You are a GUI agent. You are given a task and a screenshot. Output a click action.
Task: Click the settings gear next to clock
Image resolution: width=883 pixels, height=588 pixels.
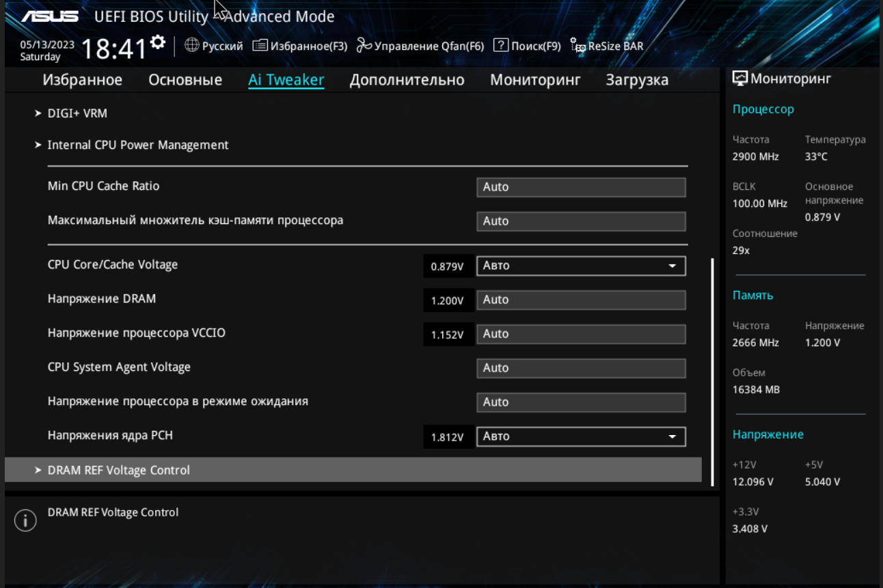(158, 42)
